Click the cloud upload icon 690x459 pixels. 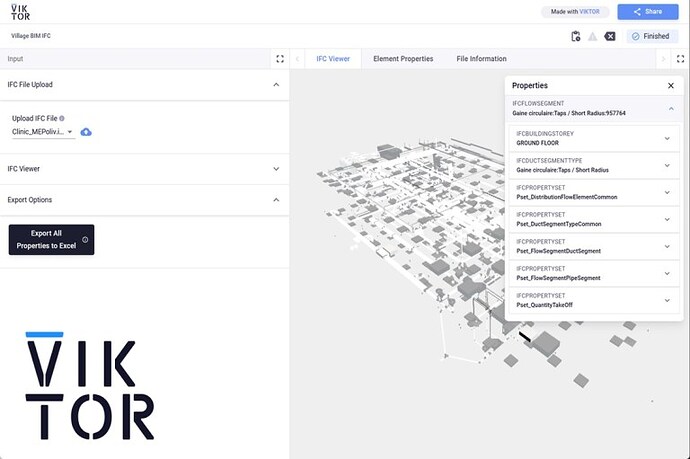pyautogui.click(x=86, y=132)
